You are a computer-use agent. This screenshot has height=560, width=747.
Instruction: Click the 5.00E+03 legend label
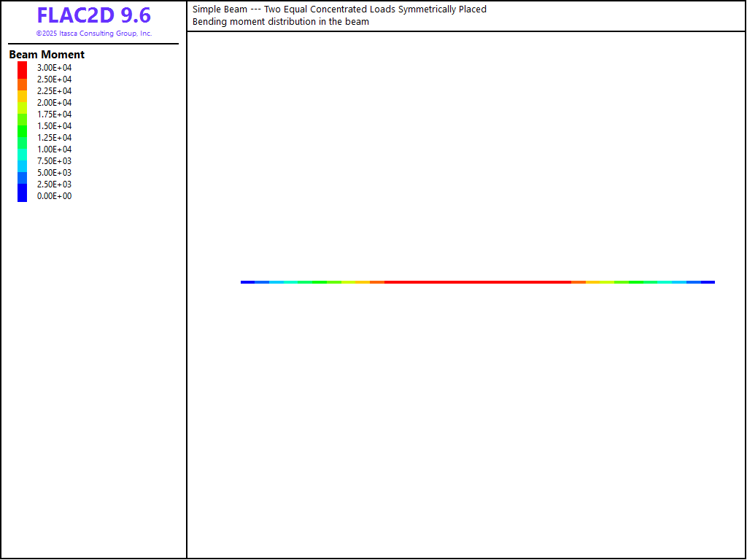55,173
